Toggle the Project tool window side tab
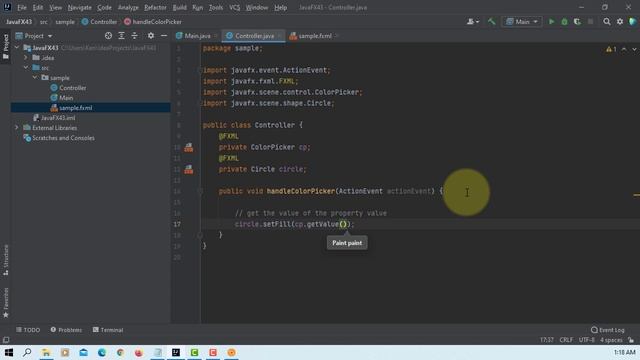The width and height of the screenshot is (640, 360). tap(6, 46)
